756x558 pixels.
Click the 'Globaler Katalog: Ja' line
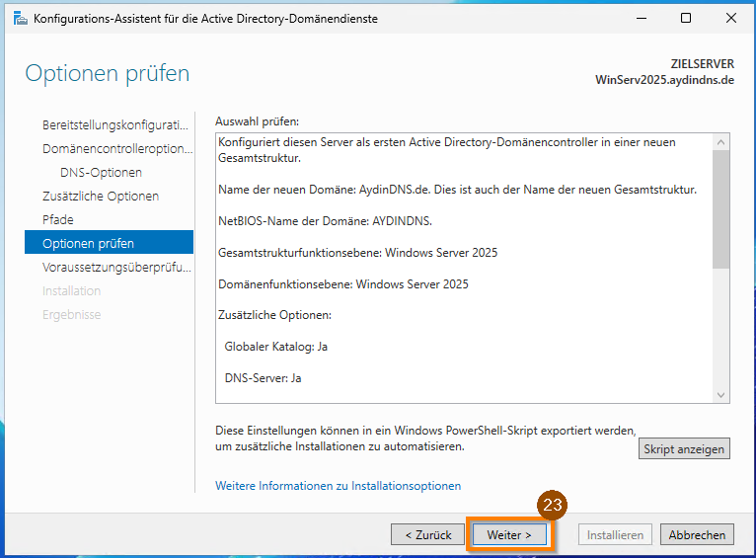point(275,347)
